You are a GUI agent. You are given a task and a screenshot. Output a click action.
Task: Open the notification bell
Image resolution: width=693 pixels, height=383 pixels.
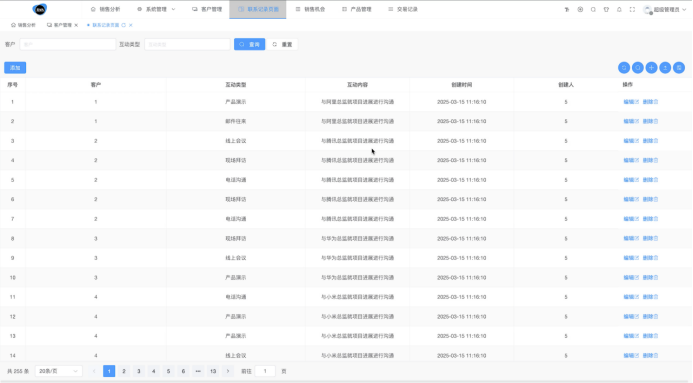(619, 9)
